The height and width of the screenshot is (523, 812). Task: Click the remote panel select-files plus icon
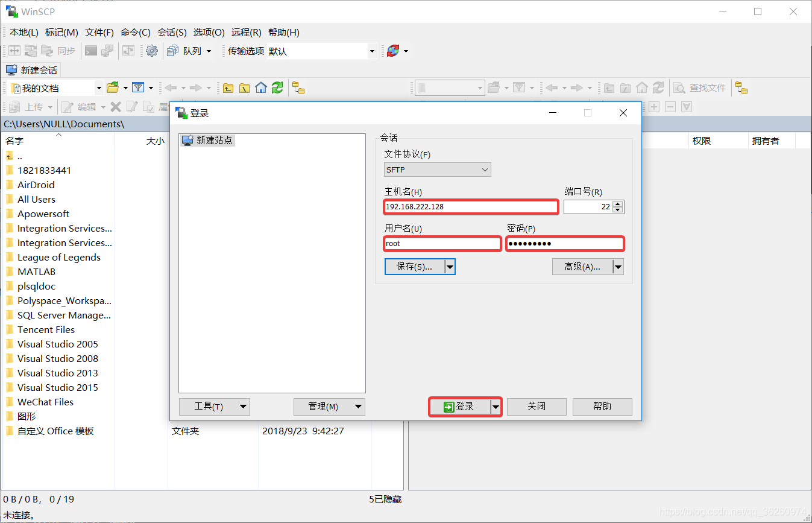click(x=654, y=107)
